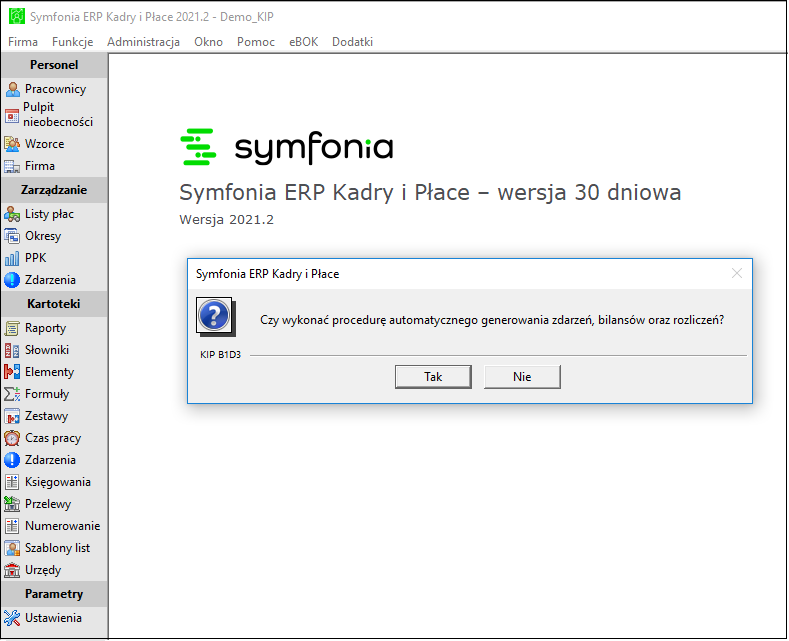This screenshot has height=641, width=789.
Task: Click the Słowniki icon
Action: pyautogui.click(x=12, y=350)
